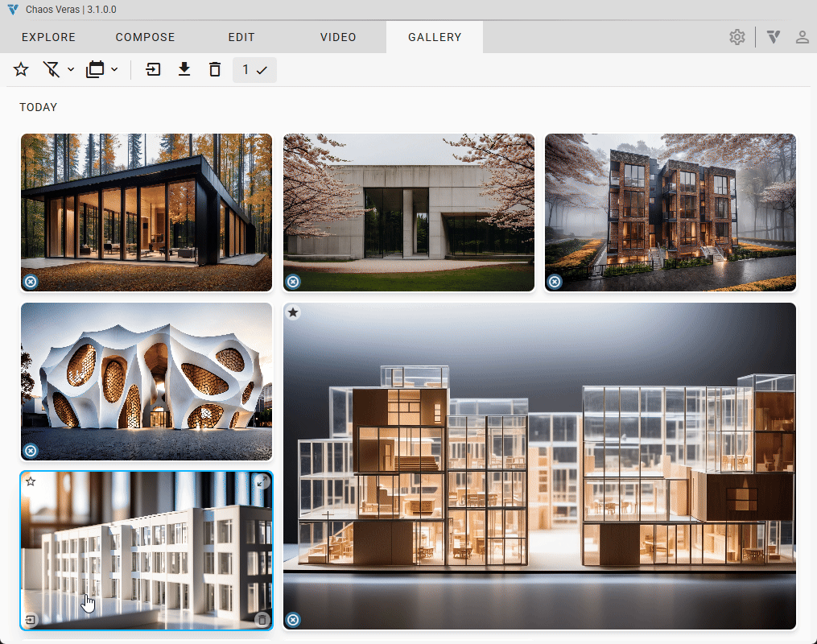Click the X badge on forest glass house image
Viewport: 817px width, 644px height.
click(31, 282)
